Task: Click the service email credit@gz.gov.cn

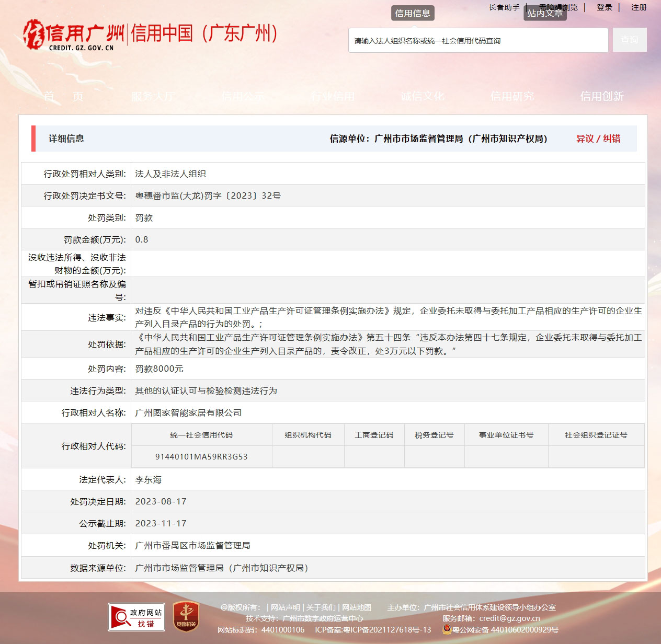Action: pyautogui.click(x=509, y=618)
